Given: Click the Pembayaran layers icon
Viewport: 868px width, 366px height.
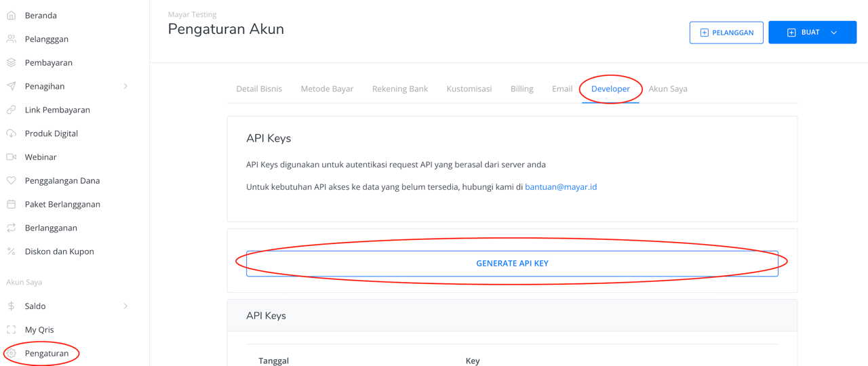Looking at the screenshot, I should (12, 62).
